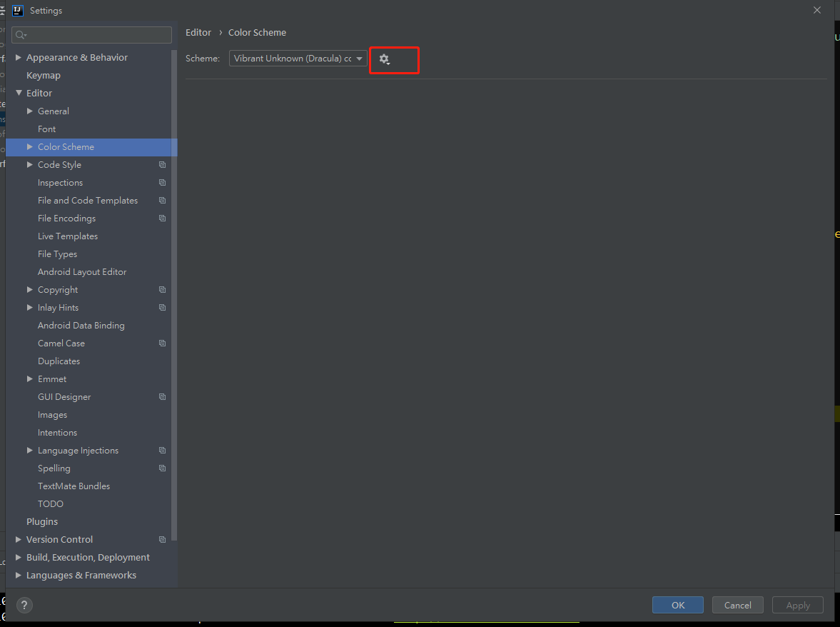Click the Color Scheme breadcrumb
840x627 pixels.
click(257, 32)
